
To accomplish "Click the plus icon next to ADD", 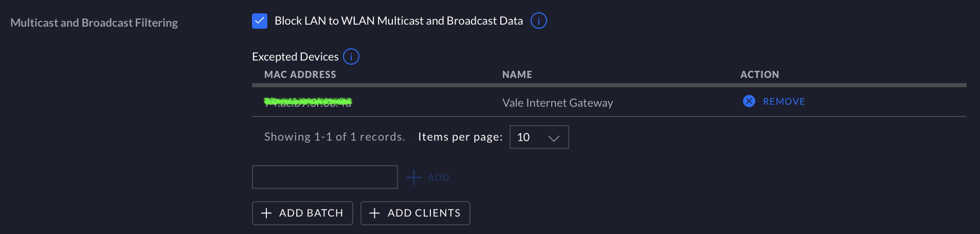I will (x=414, y=178).
